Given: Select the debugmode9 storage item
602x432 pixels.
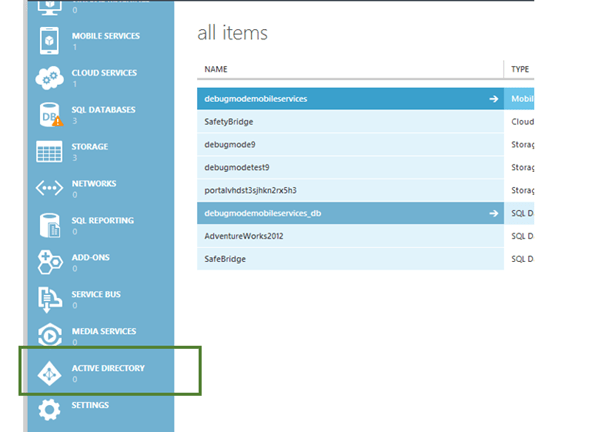Looking at the screenshot, I should [x=230, y=144].
